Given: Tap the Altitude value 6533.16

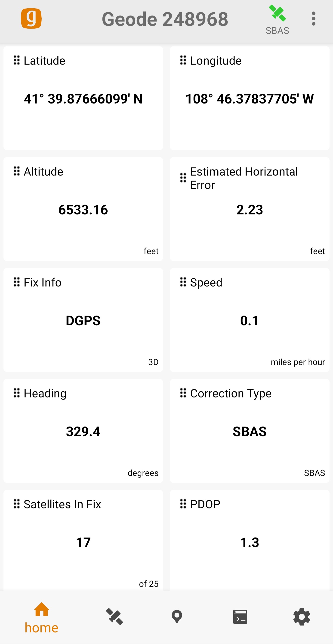Looking at the screenshot, I should pyautogui.click(x=83, y=210).
